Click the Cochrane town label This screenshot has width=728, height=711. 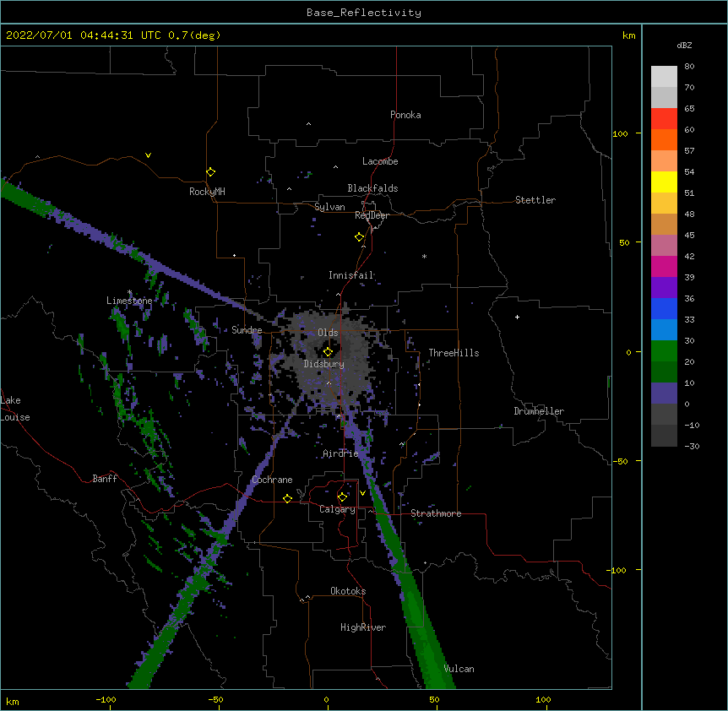point(272,480)
